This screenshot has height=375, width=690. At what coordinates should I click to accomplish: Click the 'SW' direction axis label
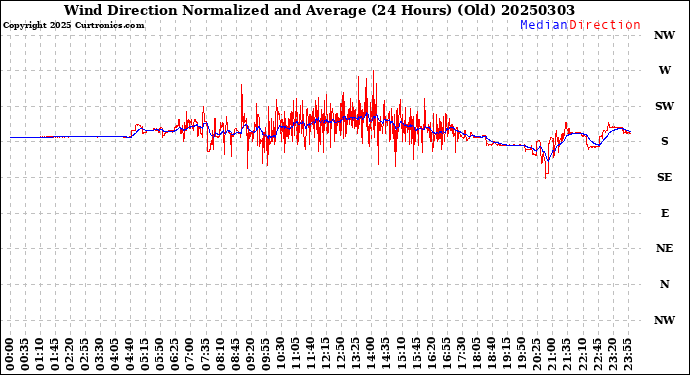coord(664,106)
